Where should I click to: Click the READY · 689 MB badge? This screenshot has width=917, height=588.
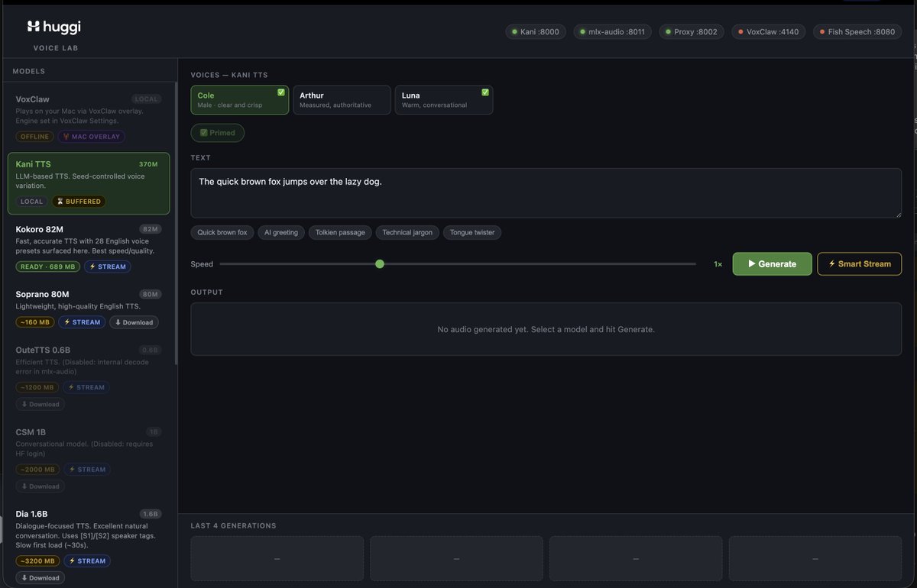tap(47, 267)
